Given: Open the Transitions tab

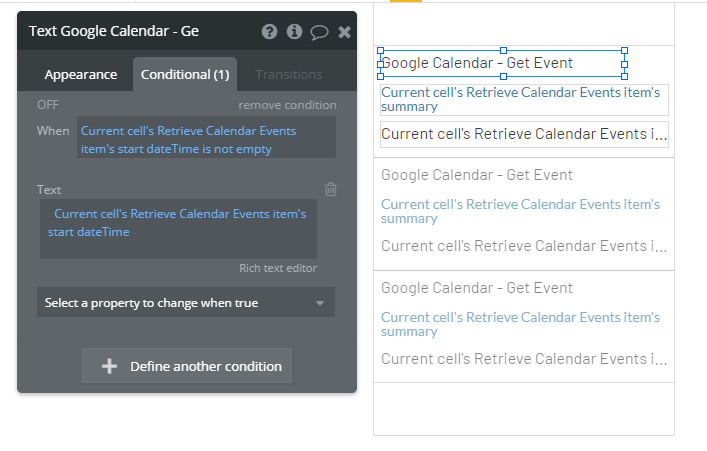Looking at the screenshot, I should tap(288, 74).
